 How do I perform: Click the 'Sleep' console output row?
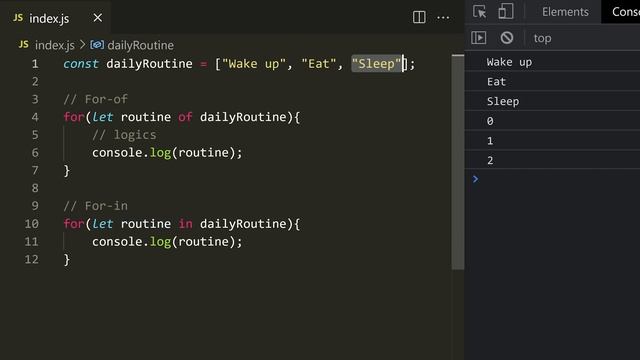[x=552, y=101]
